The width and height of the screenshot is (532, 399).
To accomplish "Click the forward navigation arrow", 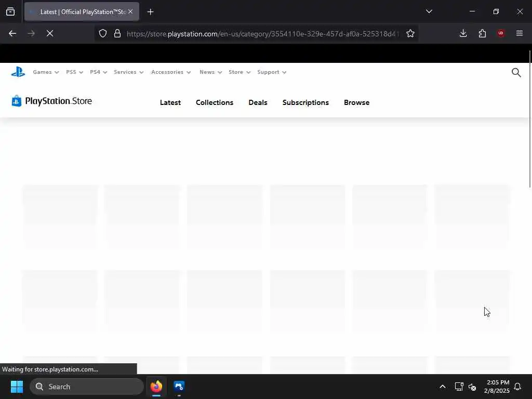I will (31, 33).
